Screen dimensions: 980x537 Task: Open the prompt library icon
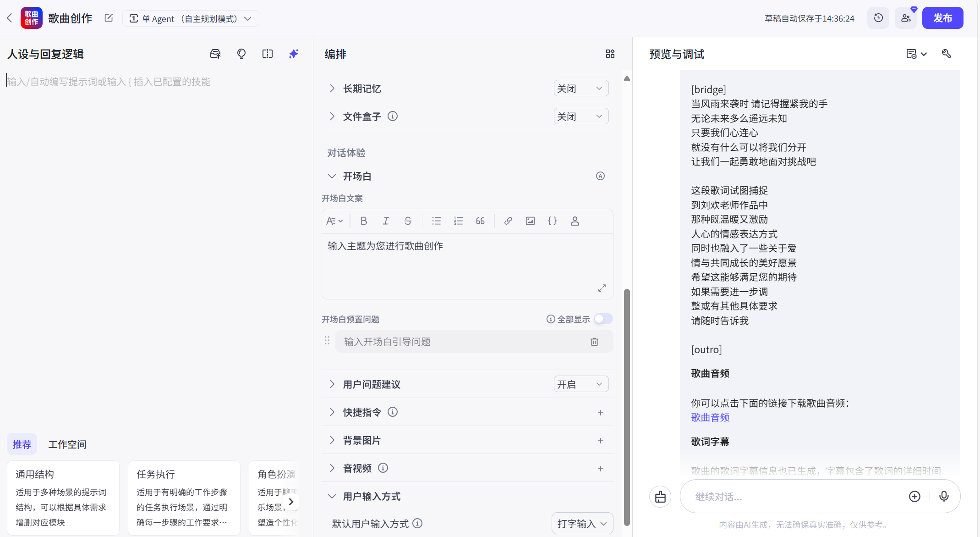[215, 54]
